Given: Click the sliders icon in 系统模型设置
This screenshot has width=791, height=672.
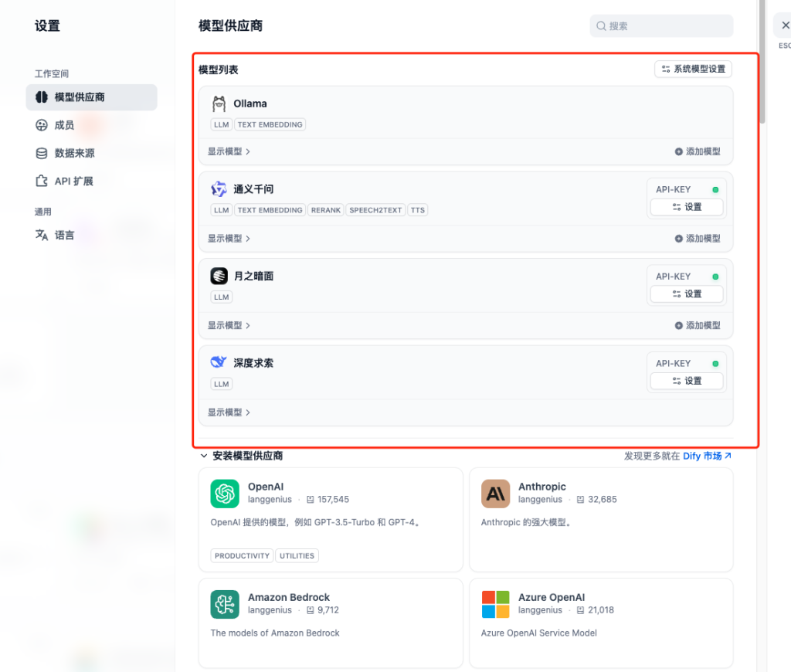Looking at the screenshot, I should (666, 69).
